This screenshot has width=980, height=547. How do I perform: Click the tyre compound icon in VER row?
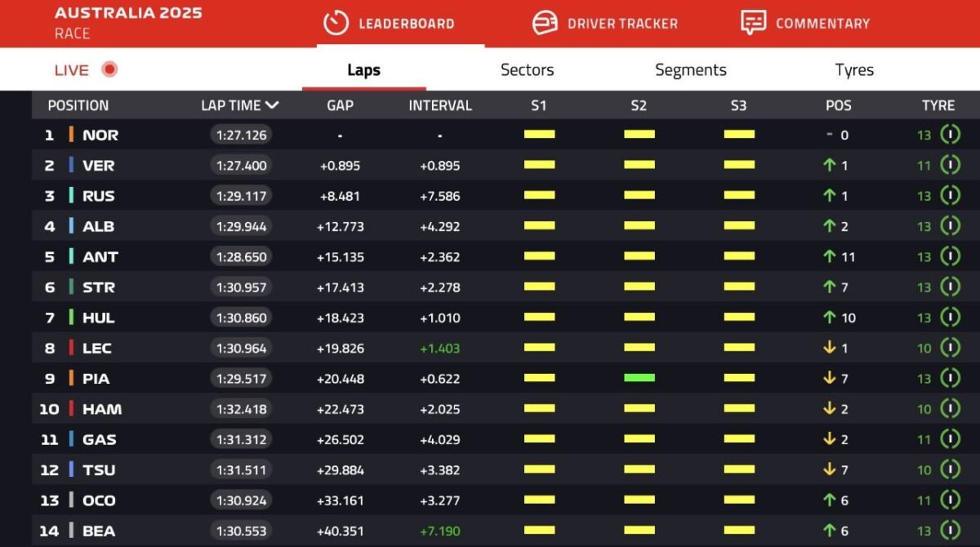[950, 165]
